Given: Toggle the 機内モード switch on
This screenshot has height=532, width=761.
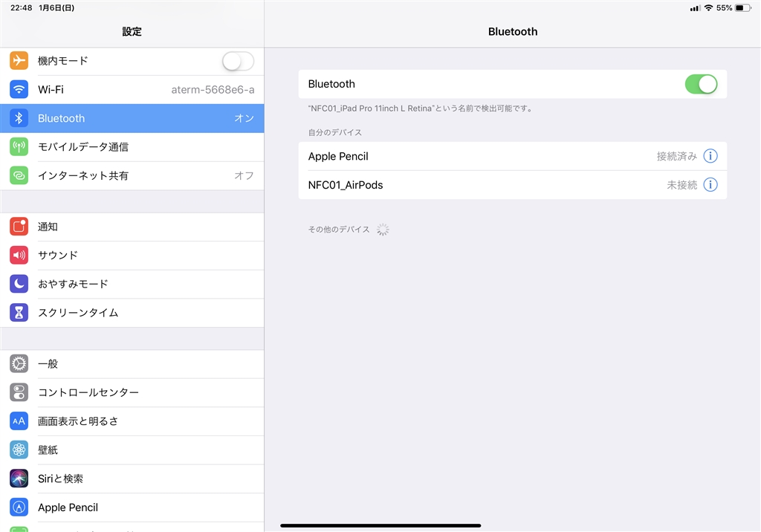Looking at the screenshot, I should coord(238,61).
